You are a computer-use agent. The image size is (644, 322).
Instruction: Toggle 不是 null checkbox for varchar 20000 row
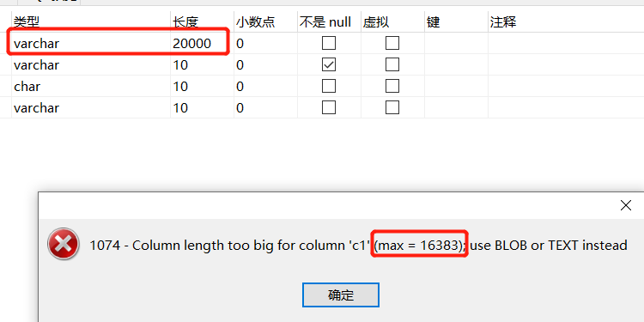[329, 43]
